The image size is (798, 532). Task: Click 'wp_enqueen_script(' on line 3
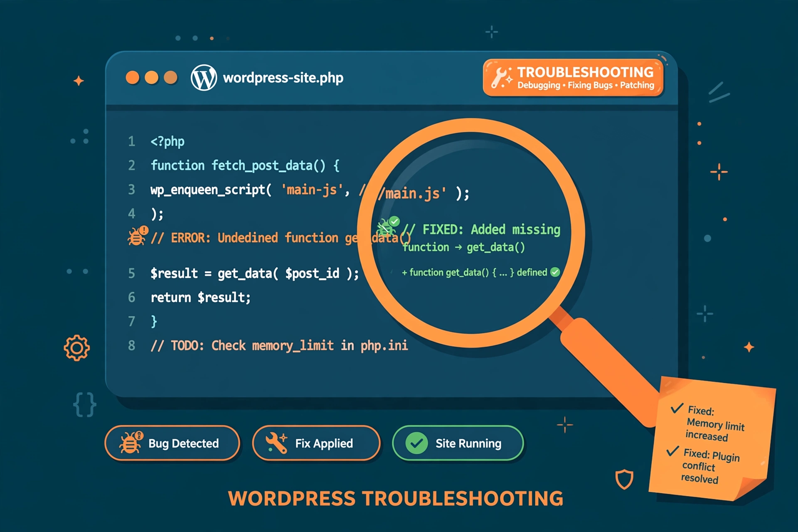pyautogui.click(x=211, y=190)
